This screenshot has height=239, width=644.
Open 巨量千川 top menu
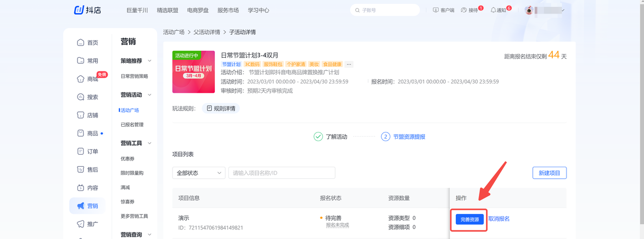pyautogui.click(x=138, y=10)
